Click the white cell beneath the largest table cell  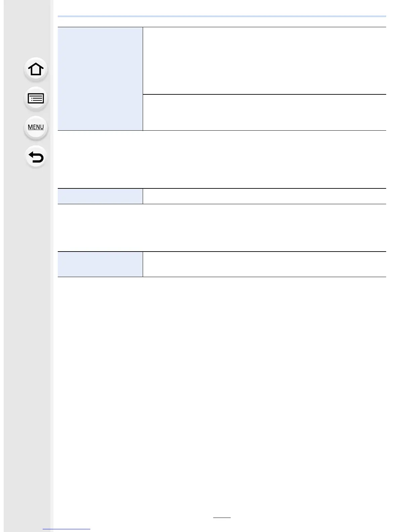pyautogui.click(x=265, y=113)
